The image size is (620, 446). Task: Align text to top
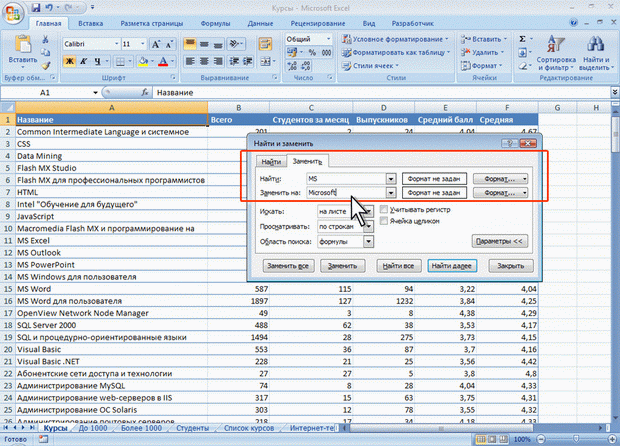(x=190, y=43)
